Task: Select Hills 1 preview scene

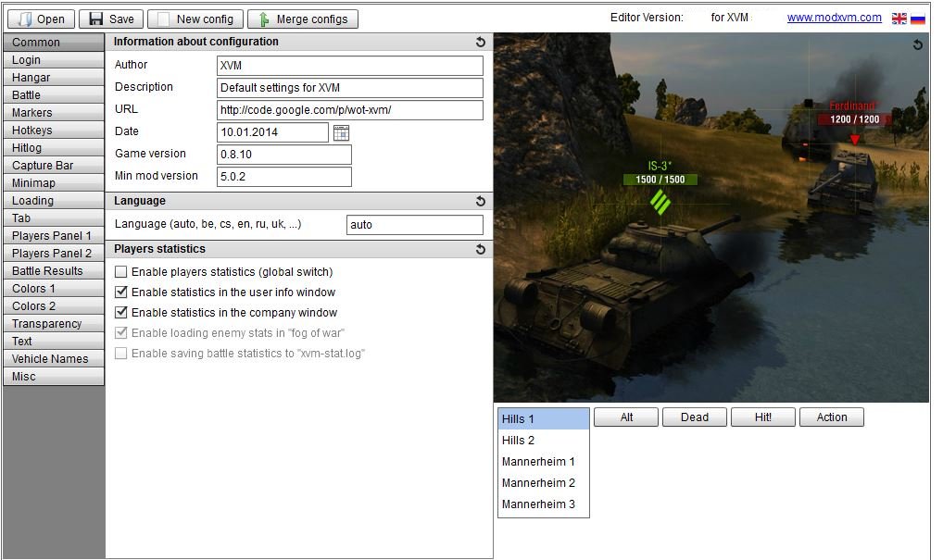Action: pos(544,418)
